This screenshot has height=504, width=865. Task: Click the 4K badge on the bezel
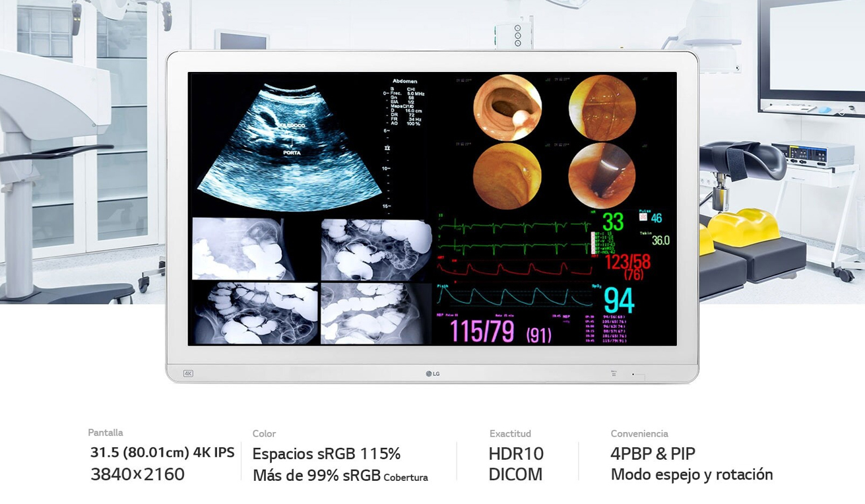[x=188, y=373]
